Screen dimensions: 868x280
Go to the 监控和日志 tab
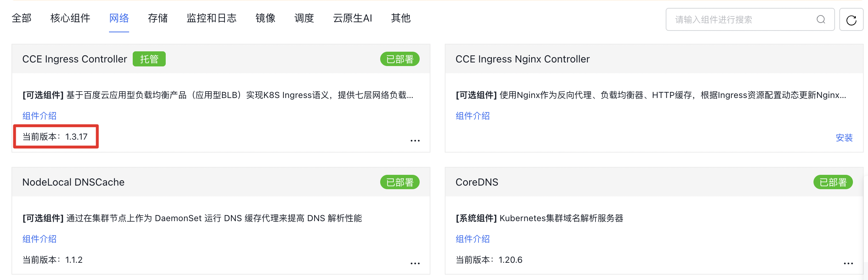pos(212,18)
